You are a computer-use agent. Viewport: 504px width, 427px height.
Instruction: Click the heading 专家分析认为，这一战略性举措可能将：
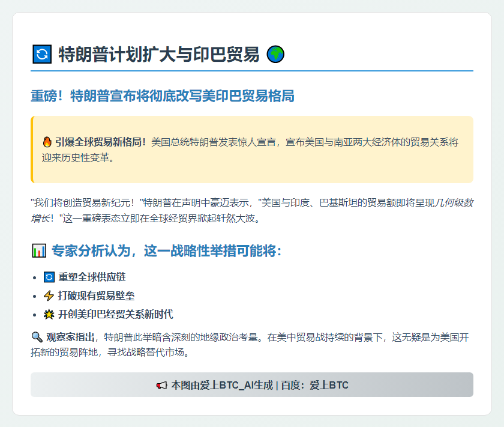click(x=167, y=250)
